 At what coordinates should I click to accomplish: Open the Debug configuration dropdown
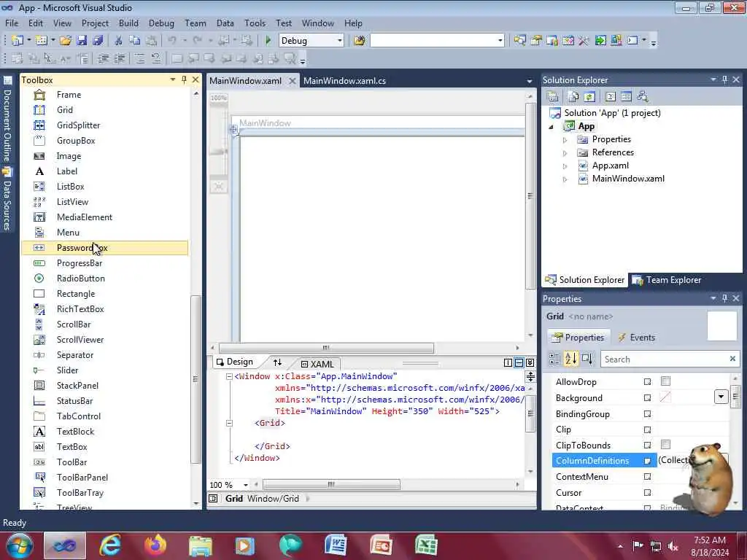pos(340,41)
